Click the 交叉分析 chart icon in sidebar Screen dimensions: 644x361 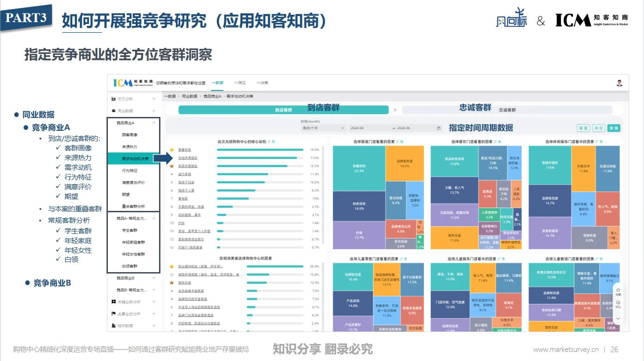pyautogui.click(x=113, y=99)
